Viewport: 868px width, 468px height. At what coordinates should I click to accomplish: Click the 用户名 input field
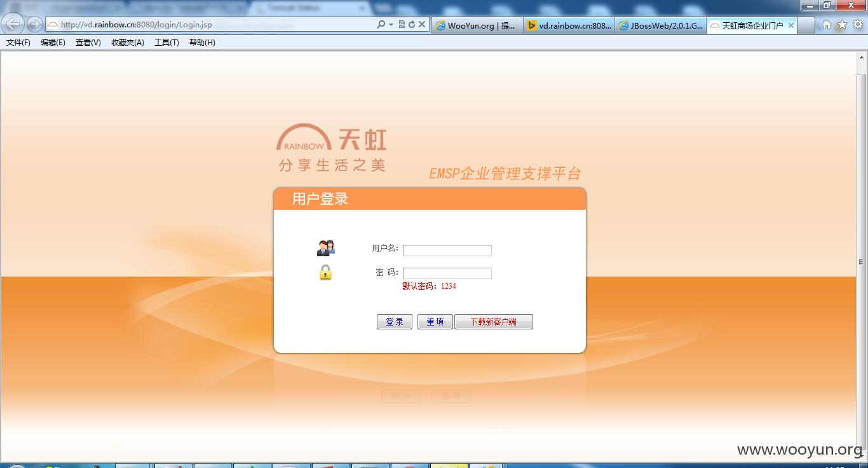click(447, 251)
